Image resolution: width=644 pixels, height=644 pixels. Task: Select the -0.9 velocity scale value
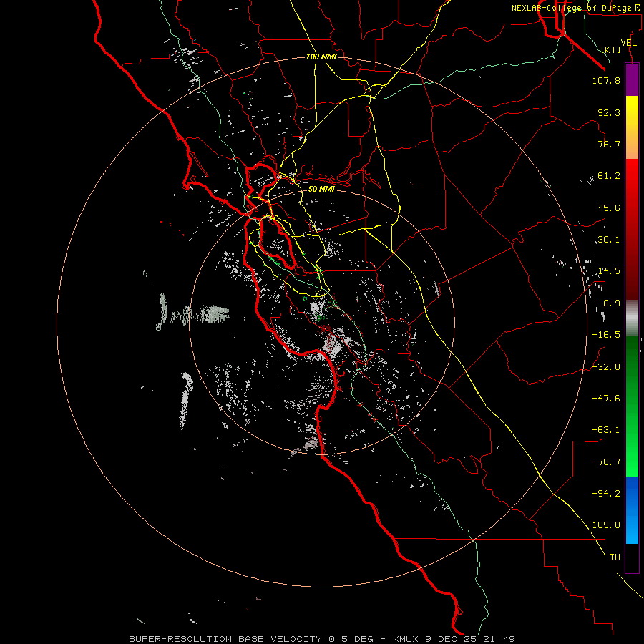pos(609,303)
